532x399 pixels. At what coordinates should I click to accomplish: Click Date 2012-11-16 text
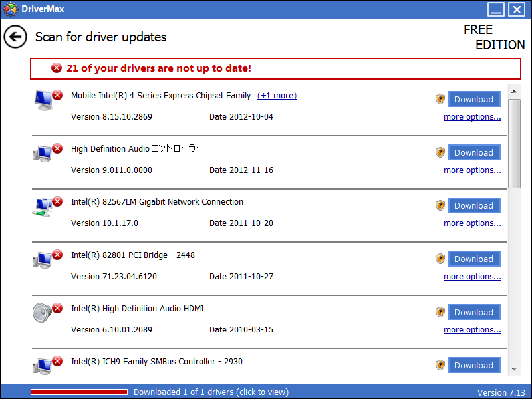click(x=241, y=170)
